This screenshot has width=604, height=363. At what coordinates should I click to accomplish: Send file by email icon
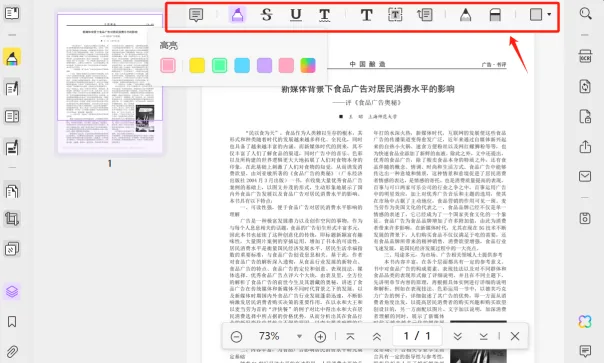click(x=585, y=176)
